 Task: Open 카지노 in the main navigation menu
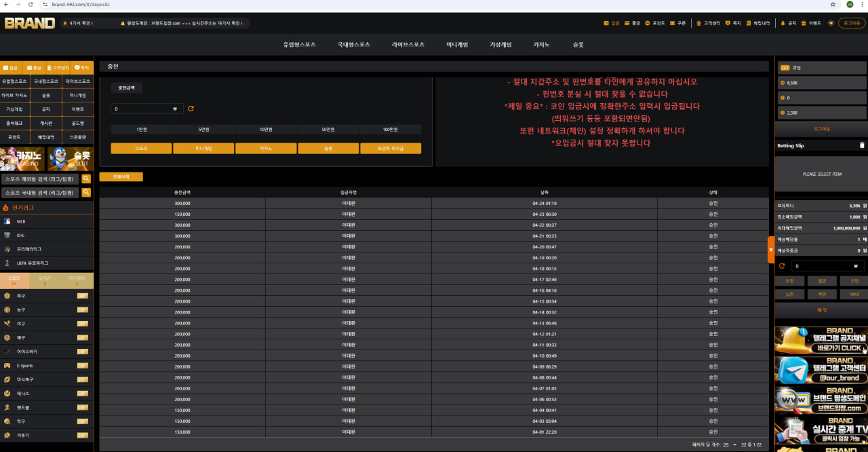pos(541,45)
